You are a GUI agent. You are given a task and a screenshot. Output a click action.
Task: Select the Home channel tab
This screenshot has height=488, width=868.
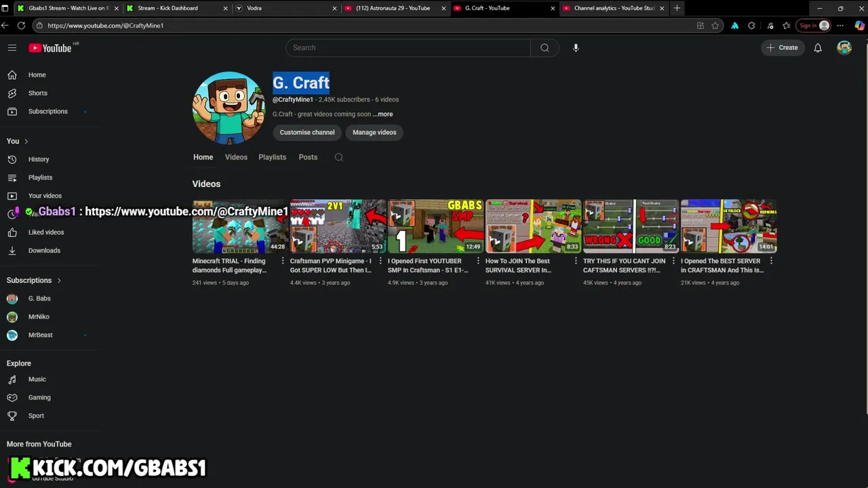click(x=203, y=157)
